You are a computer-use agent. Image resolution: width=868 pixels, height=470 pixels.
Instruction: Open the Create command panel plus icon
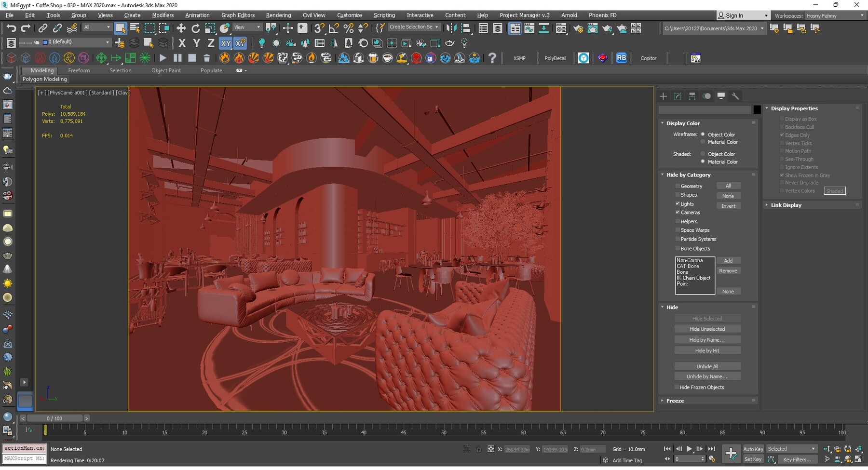663,96
